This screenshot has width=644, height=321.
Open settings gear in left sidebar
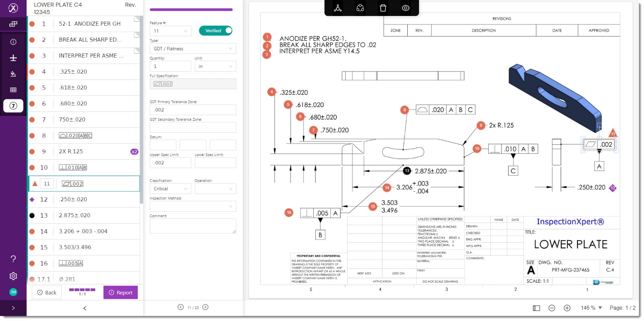(x=13, y=276)
